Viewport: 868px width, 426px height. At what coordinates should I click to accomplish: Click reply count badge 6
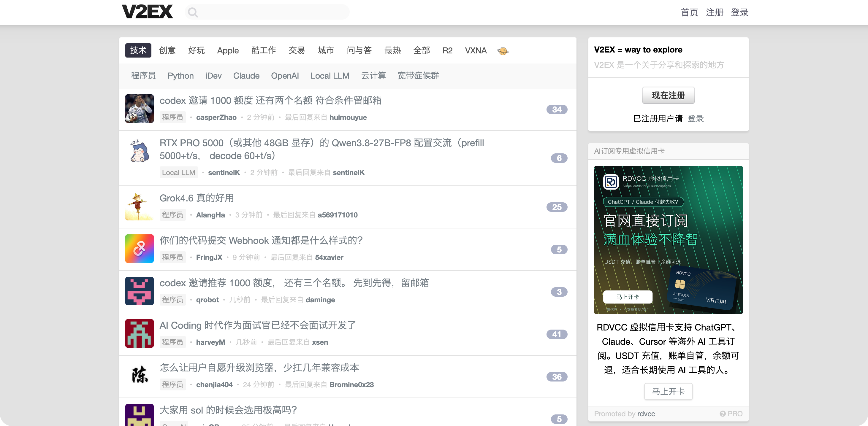(559, 158)
